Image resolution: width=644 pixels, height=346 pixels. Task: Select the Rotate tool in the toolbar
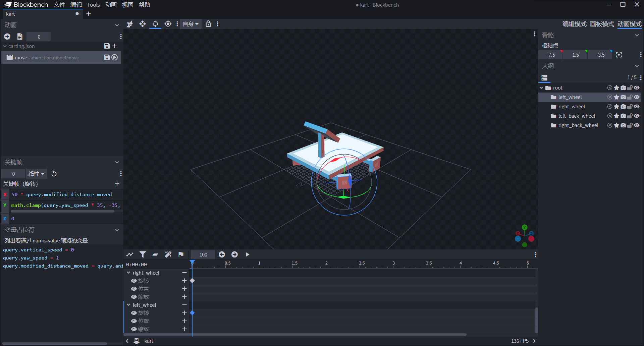[x=155, y=24]
